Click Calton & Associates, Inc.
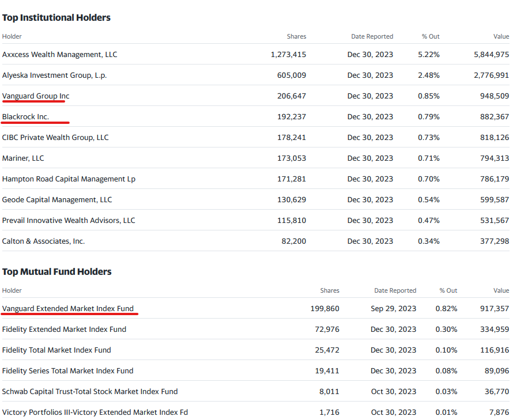The image size is (528, 420). [43, 241]
